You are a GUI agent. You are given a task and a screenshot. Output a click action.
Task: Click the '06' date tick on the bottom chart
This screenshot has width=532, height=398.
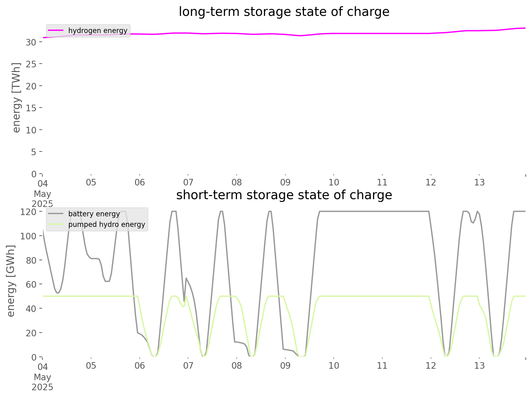coord(139,366)
